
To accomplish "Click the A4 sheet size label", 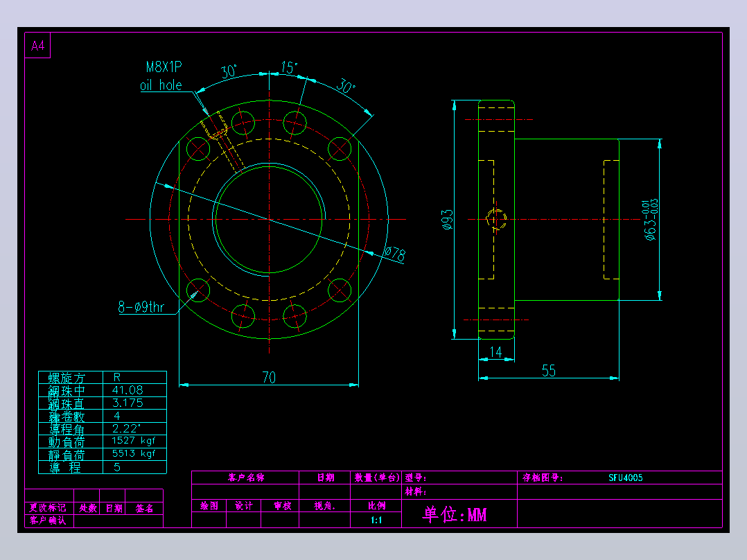I will coord(37,46).
